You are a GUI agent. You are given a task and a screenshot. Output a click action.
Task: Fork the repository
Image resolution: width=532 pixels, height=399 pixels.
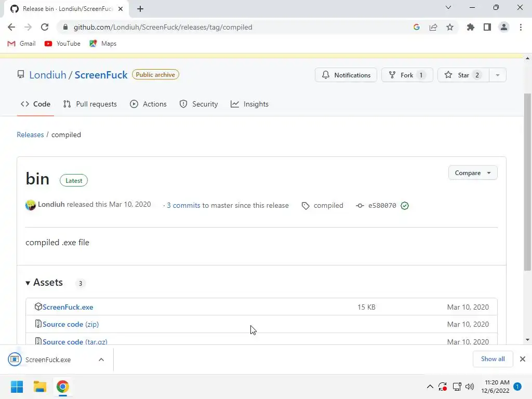pyautogui.click(x=407, y=75)
